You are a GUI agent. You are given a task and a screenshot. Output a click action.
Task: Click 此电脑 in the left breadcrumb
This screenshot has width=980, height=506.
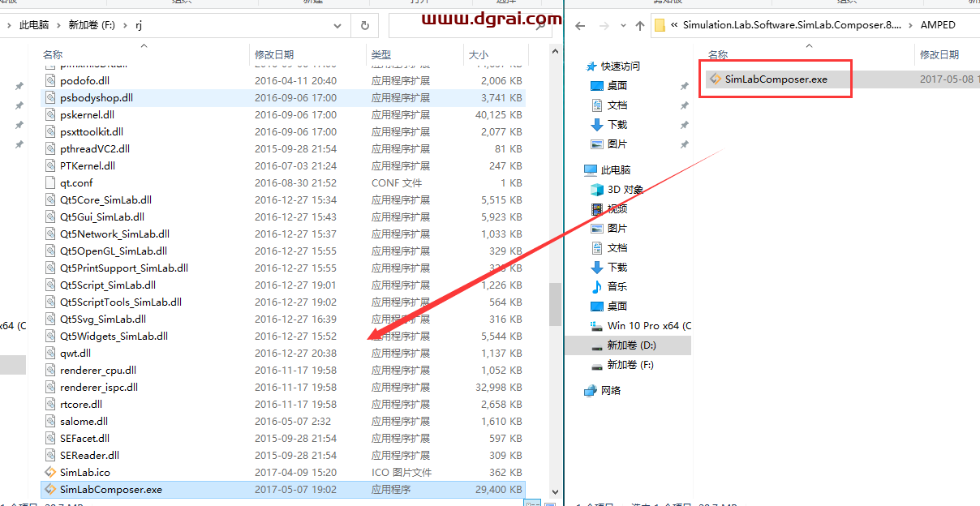click(x=33, y=25)
